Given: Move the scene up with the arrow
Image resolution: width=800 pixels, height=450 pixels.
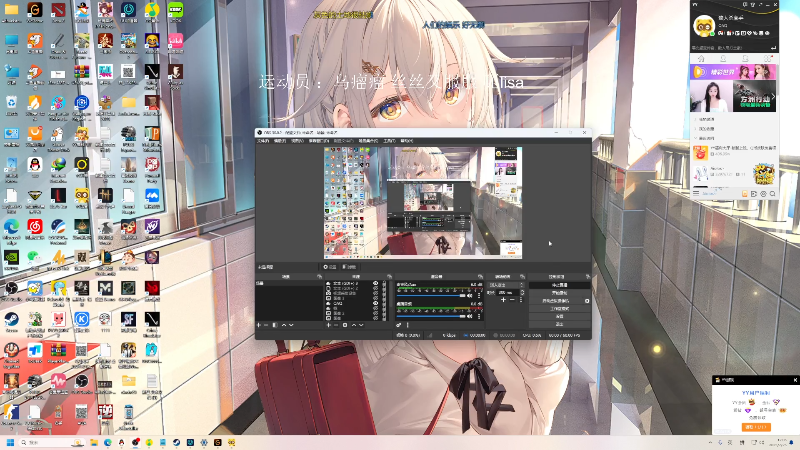Looking at the screenshot, I should click(284, 325).
